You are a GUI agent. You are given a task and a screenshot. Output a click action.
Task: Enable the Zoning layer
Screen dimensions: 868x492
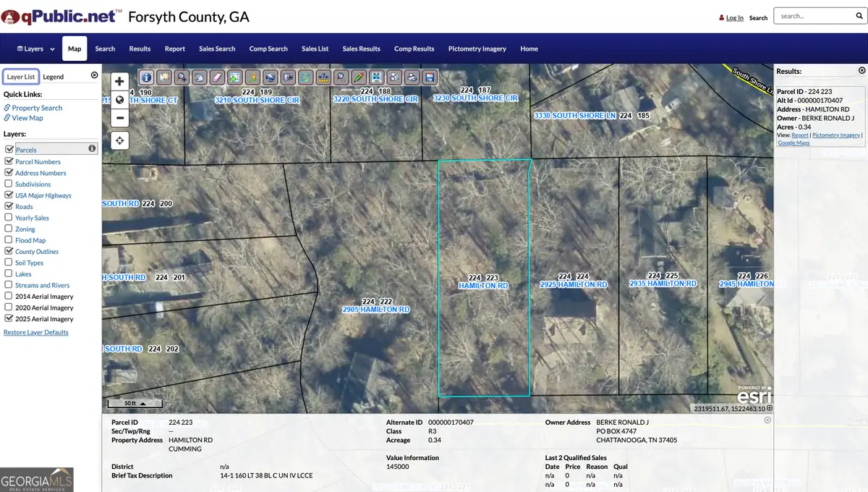[7, 229]
